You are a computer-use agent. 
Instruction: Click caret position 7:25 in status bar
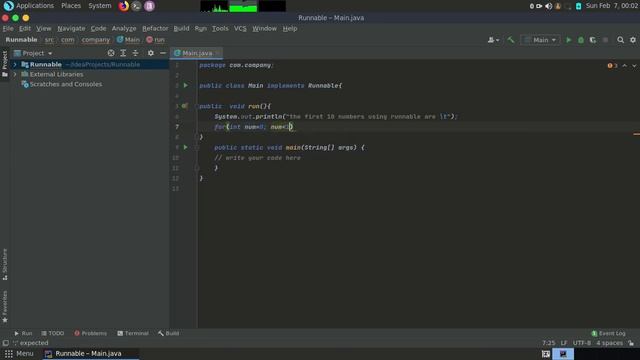click(x=548, y=343)
